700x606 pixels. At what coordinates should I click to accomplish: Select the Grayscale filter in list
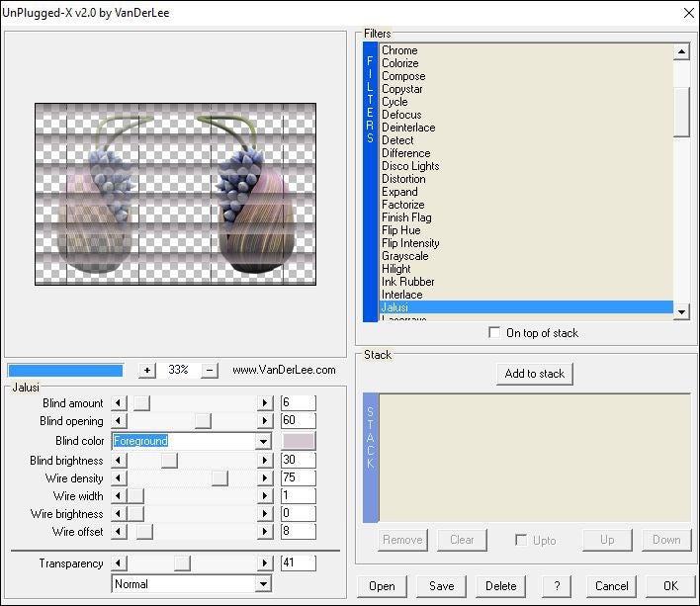pyautogui.click(x=405, y=256)
